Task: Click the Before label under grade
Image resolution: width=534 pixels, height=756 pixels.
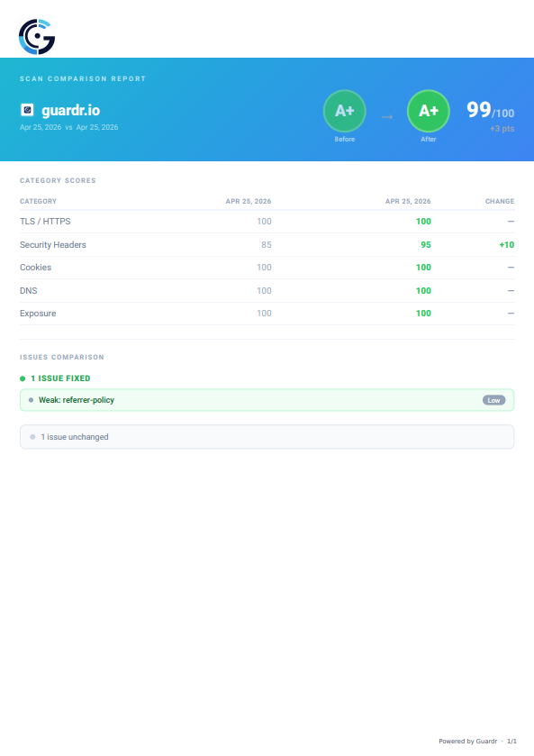Action: (345, 139)
